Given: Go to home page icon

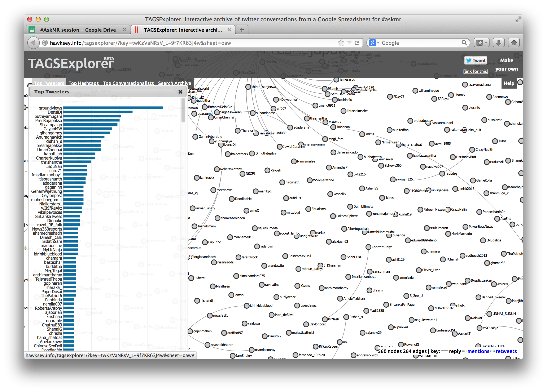Looking at the screenshot, I should point(514,43).
